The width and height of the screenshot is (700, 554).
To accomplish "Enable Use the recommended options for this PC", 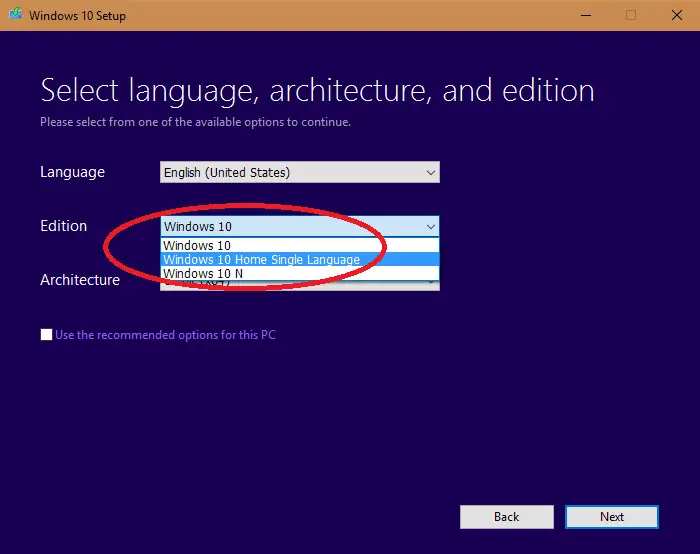I will click(46, 334).
